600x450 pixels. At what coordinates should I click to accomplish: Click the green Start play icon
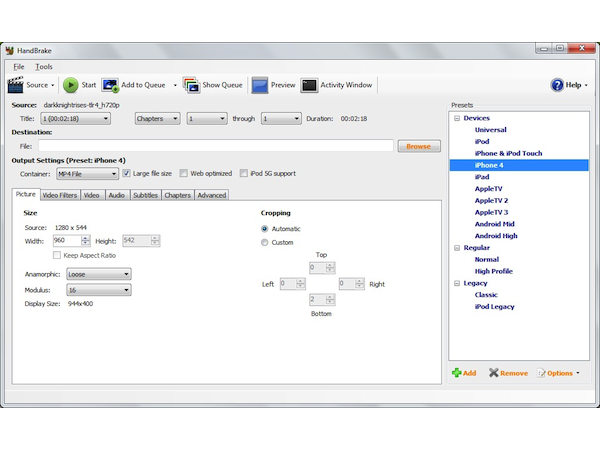click(x=70, y=85)
